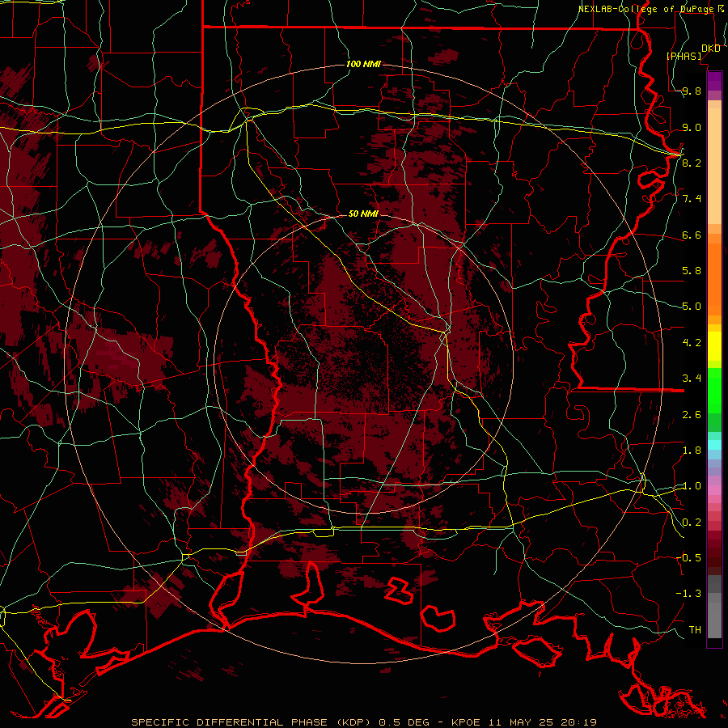The width and height of the screenshot is (728, 728).
Task: Click the 100 NMI range ring label
Action: tap(363, 64)
